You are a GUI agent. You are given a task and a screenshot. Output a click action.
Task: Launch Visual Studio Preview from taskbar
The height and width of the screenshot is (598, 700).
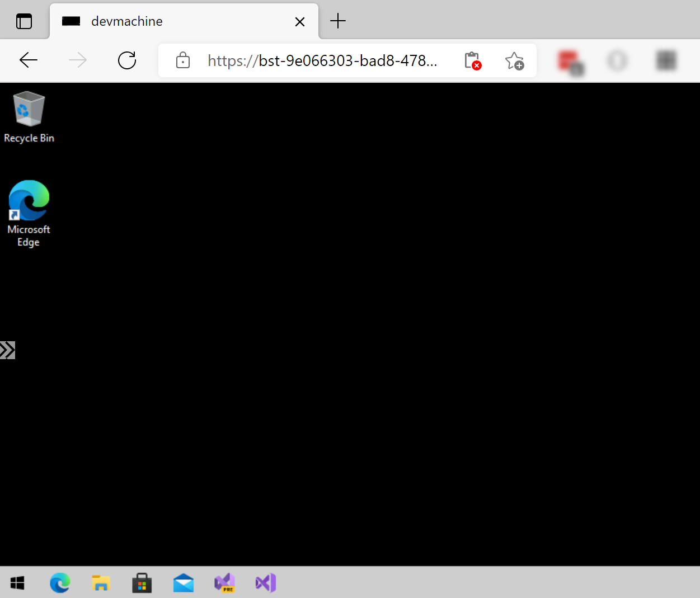225,583
